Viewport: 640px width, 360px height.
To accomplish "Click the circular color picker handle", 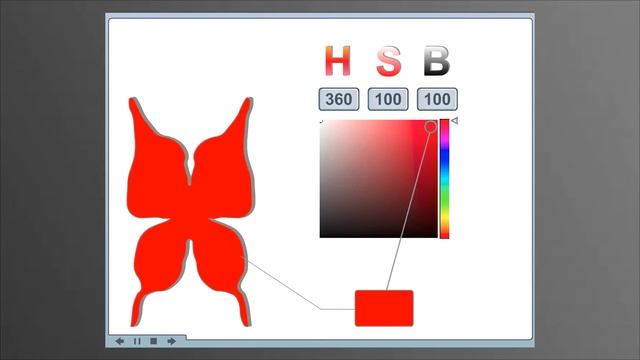I will [x=431, y=127].
